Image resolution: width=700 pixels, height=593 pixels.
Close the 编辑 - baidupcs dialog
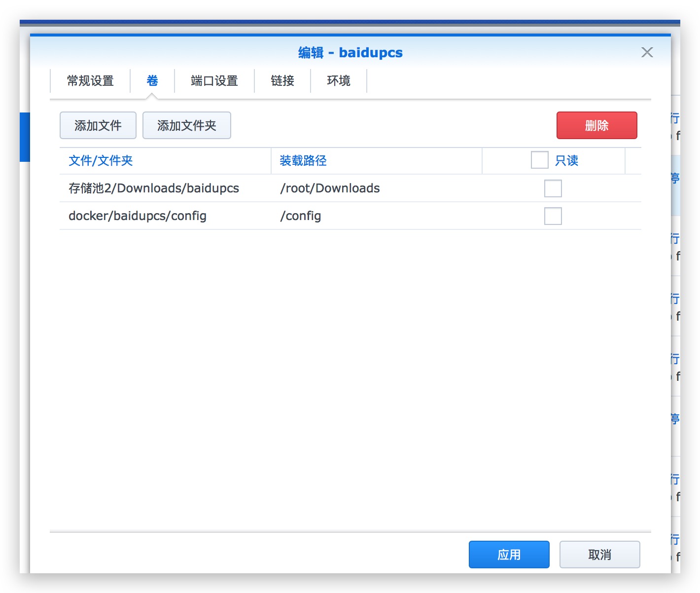coord(647,52)
